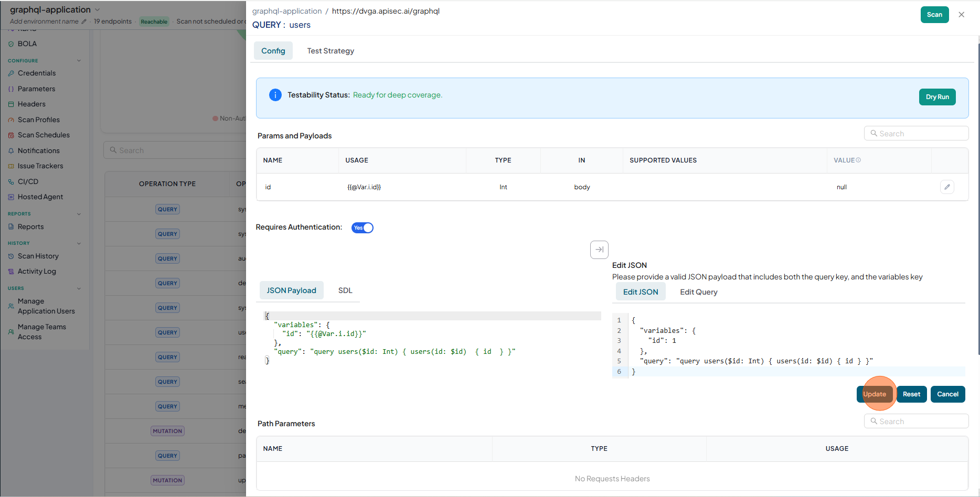Image resolution: width=980 pixels, height=497 pixels.
Task: Switch to the Edit Query tab
Action: 699,292
